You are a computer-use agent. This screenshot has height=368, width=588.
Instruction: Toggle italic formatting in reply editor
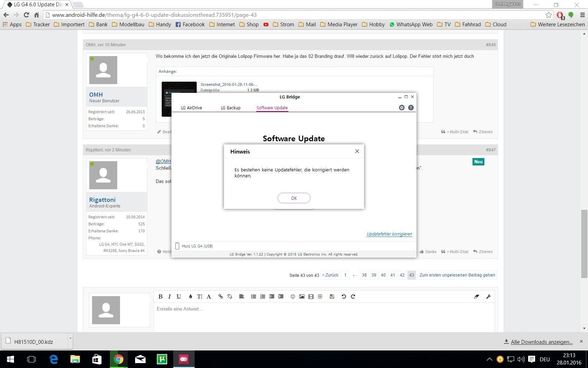[169, 297]
